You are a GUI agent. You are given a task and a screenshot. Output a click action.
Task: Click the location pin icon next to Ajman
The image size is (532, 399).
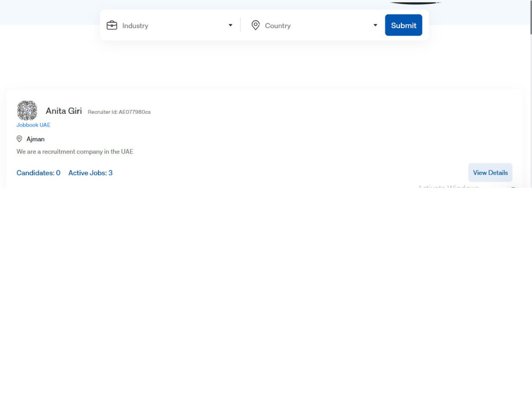click(x=19, y=139)
